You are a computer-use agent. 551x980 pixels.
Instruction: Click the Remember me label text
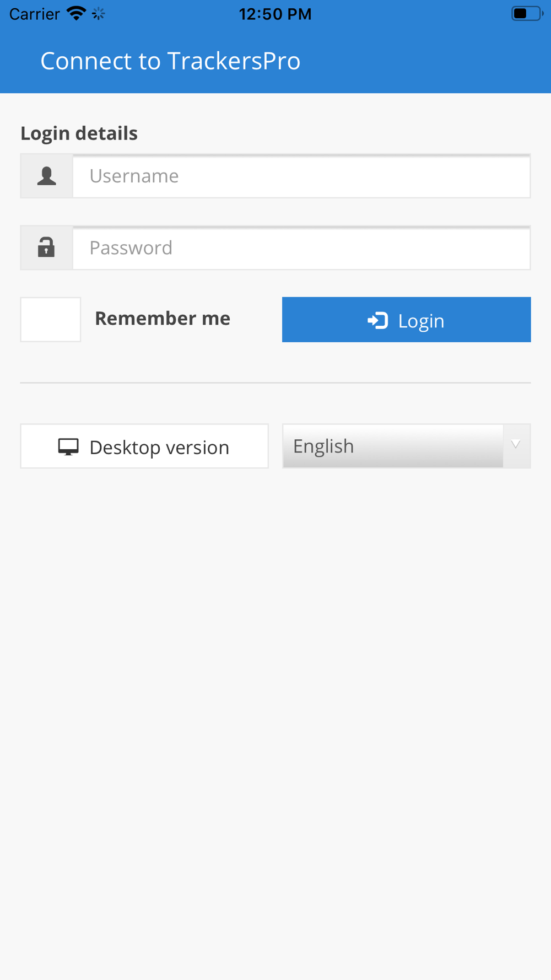[x=163, y=319]
